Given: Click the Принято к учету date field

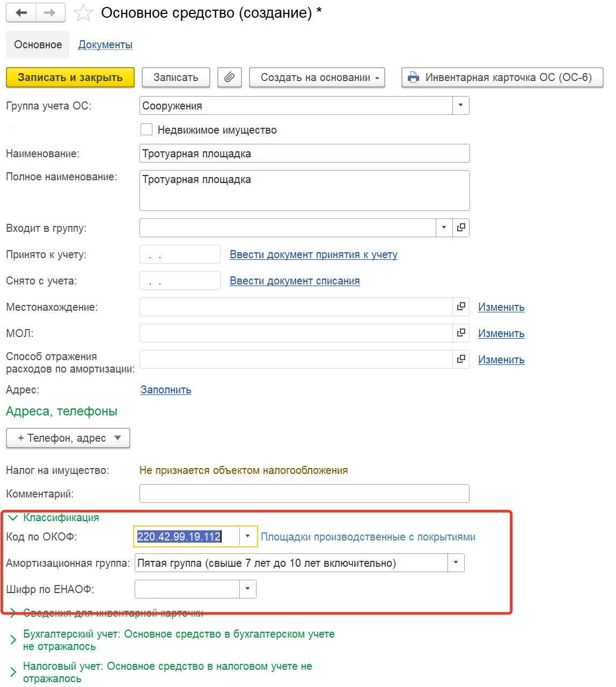Looking at the screenshot, I should pyautogui.click(x=180, y=254).
